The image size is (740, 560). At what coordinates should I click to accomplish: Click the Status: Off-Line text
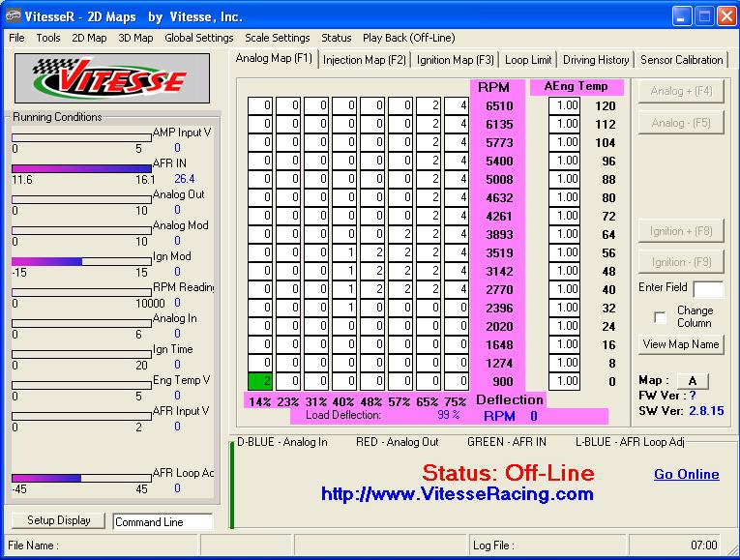(508, 473)
